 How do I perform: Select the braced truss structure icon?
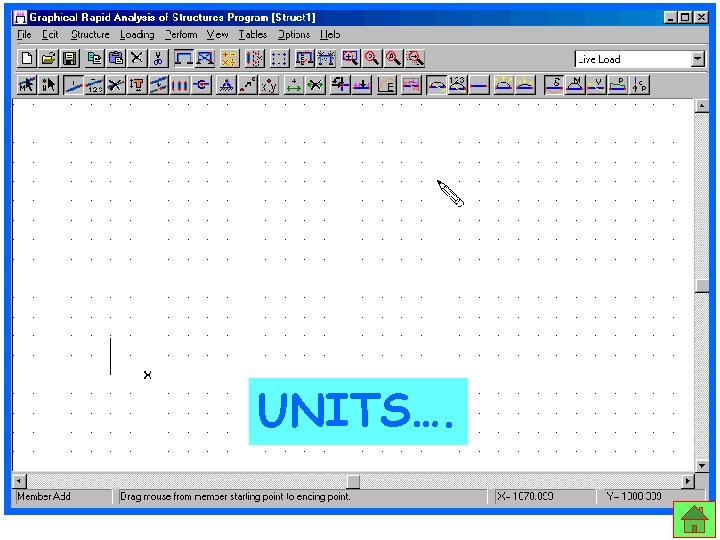click(205, 58)
